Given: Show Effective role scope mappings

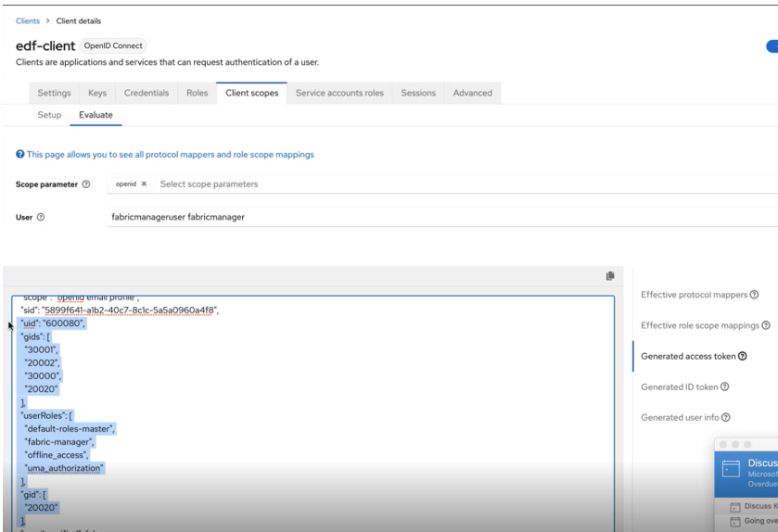Looking at the screenshot, I should (x=699, y=325).
